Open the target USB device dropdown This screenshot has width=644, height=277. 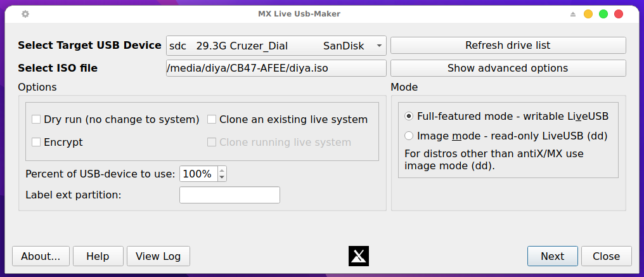[x=276, y=46]
